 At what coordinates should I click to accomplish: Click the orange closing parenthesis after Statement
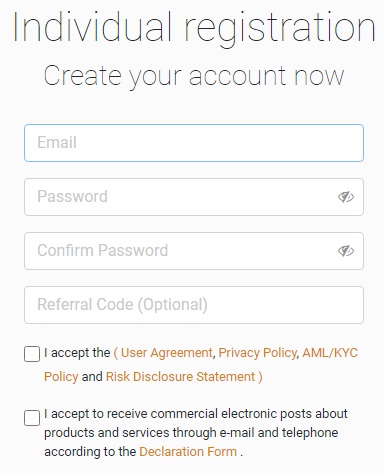[260, 377]
